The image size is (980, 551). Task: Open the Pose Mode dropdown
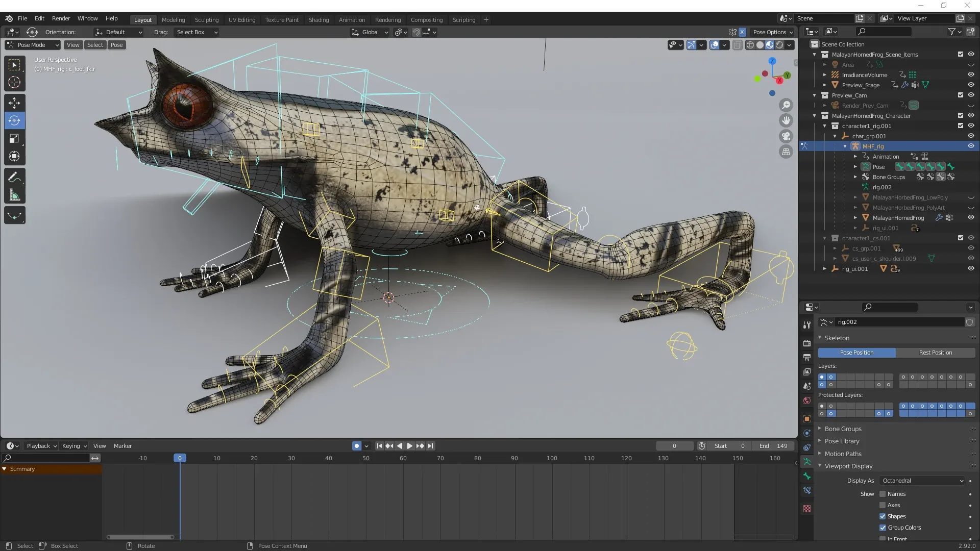click(33, 45)
